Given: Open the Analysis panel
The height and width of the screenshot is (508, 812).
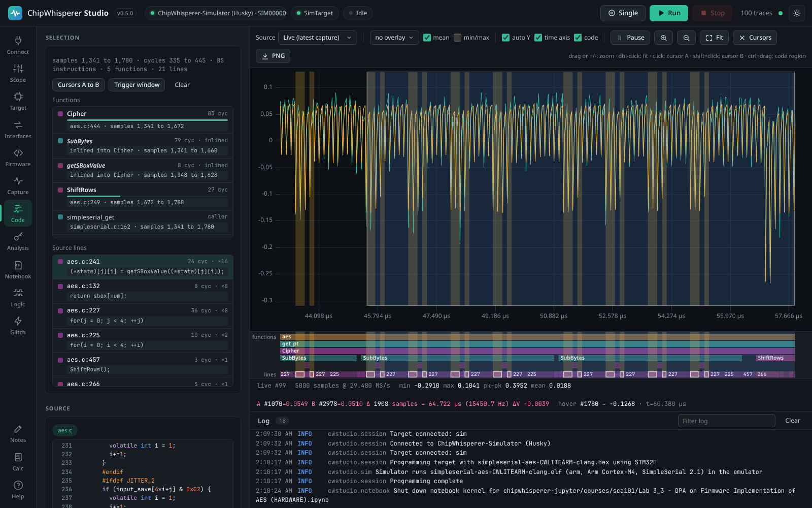Looking at the screenshot, I should coord(18,241).
